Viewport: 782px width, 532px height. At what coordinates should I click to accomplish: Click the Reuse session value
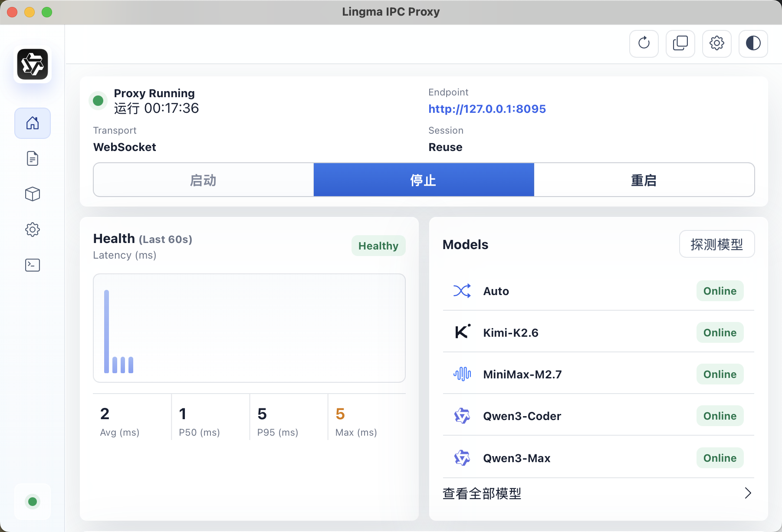[445, 147]
